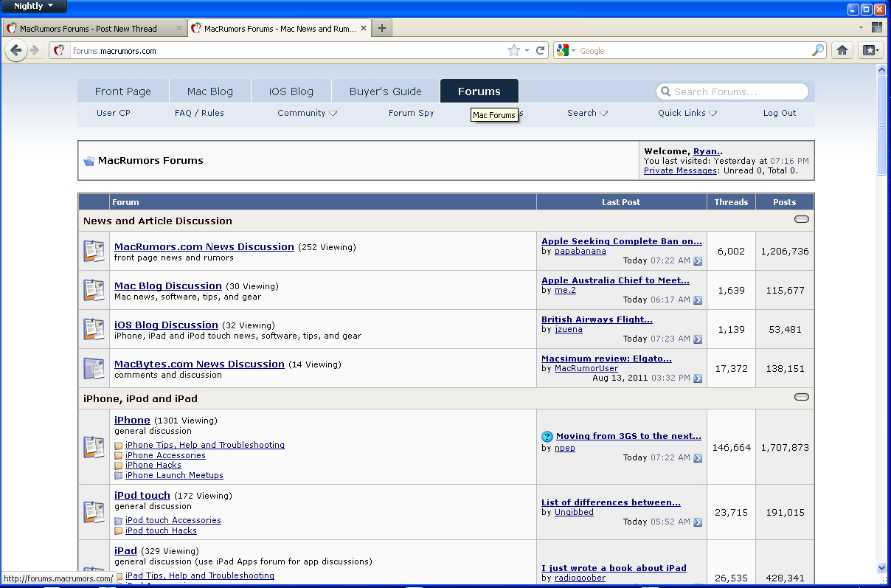Reload the page with the refresh icon
Viewport: 891px width, 588px height.
[x=541, y=50]
